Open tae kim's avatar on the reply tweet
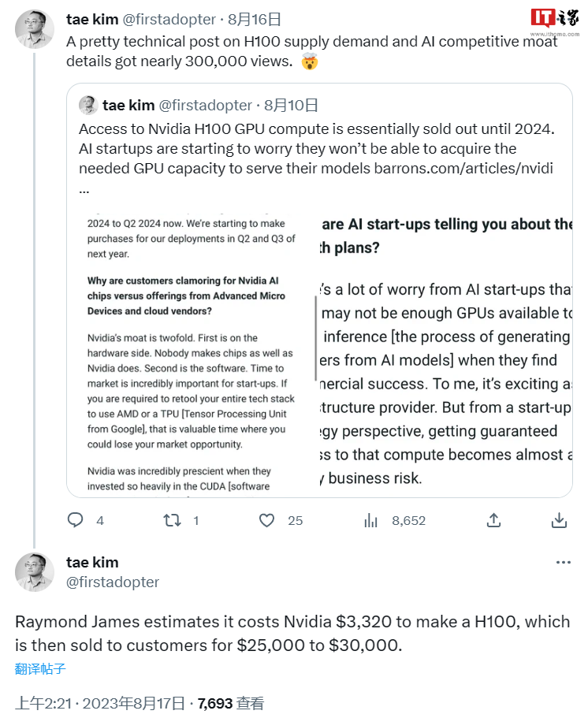This screenshot has width=588, height=718. [35, 572]
